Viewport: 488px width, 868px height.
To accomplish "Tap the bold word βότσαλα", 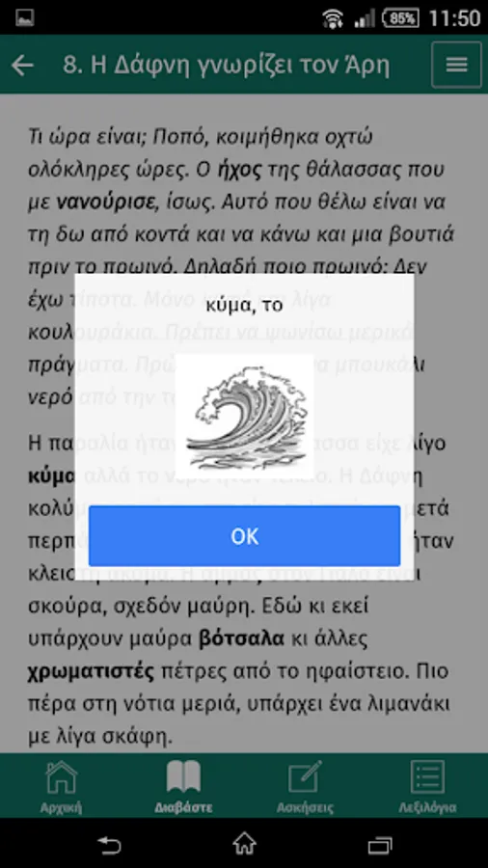I will click(241, 638).
